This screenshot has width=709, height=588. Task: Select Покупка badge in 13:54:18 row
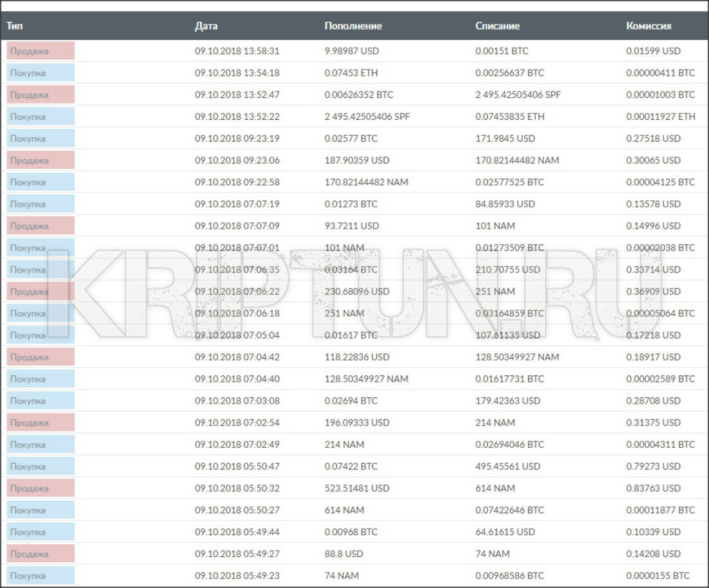point(41,73)
